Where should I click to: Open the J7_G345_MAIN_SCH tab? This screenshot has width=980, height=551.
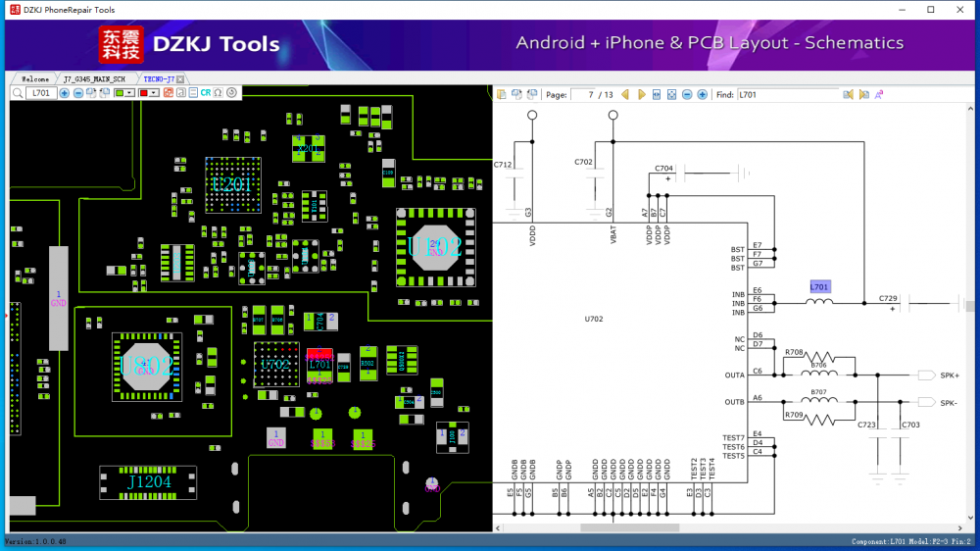click(x=94, y=78)
